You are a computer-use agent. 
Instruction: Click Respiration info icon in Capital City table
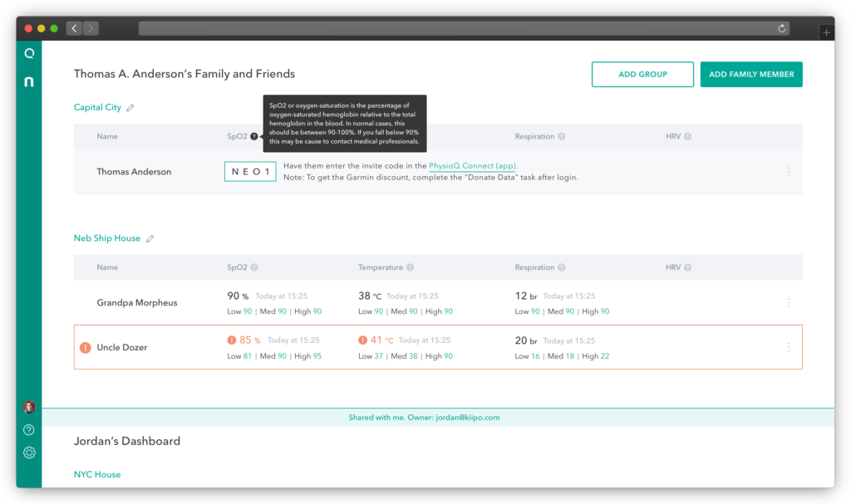tap(562, 137)
